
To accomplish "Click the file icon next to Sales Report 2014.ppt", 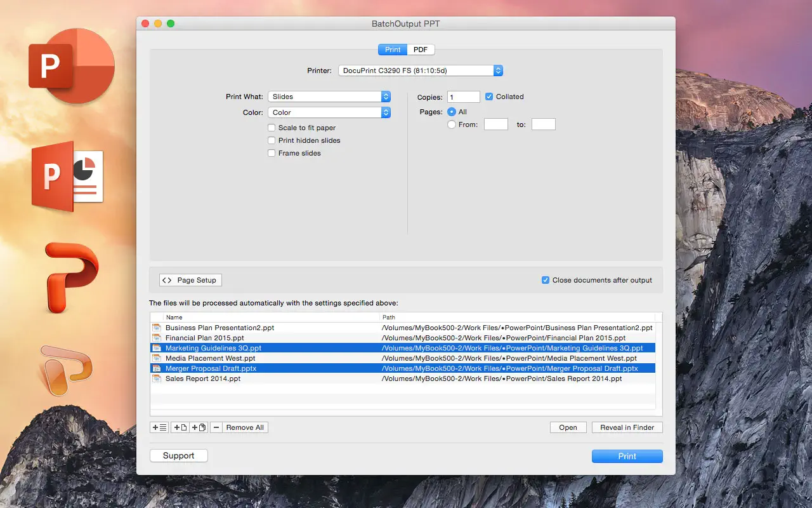I will point(157,378).
